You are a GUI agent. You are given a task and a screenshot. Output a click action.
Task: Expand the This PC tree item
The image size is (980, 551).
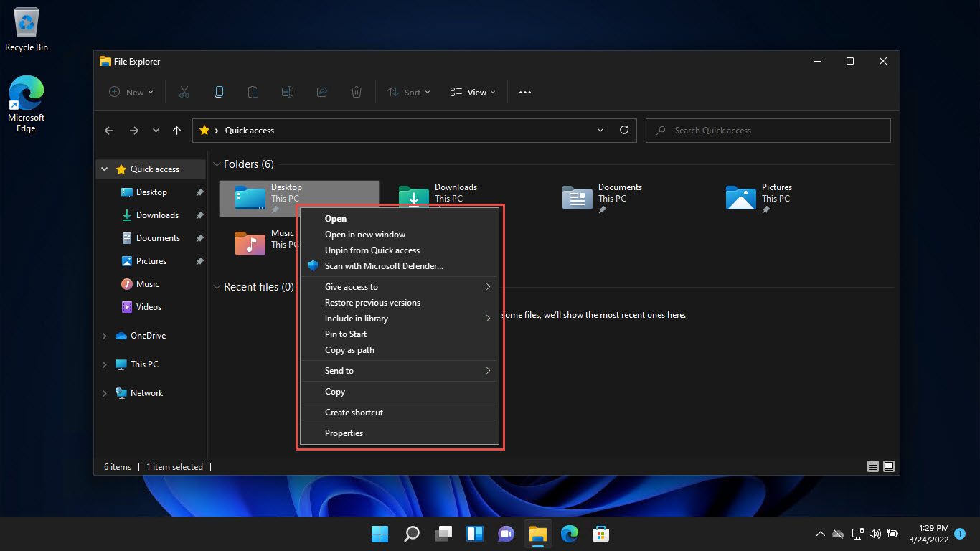pos(104,364)
